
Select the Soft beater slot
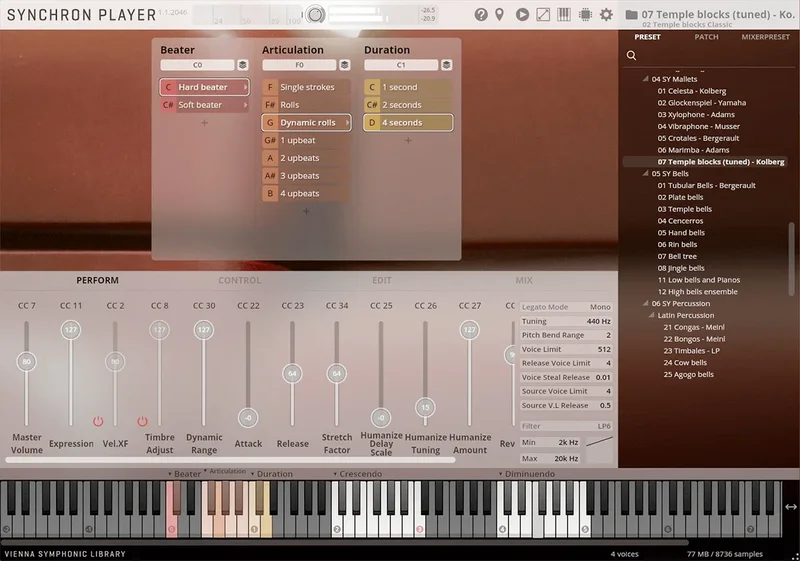click(204, 105)
